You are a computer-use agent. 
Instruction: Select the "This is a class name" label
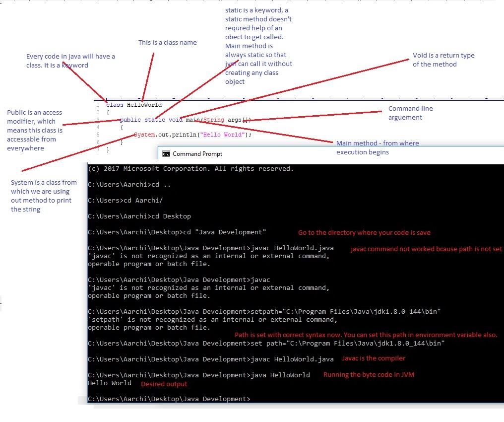pos(167,43)
